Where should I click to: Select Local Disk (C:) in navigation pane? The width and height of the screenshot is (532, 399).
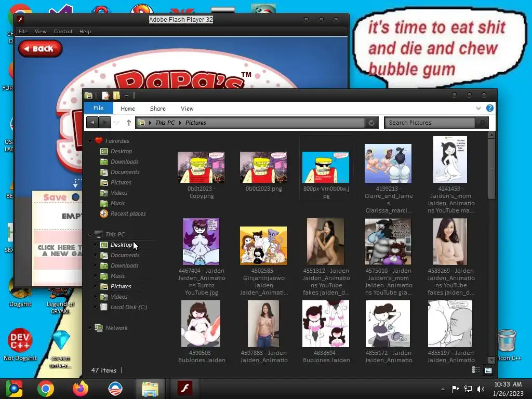click(129, 307)
